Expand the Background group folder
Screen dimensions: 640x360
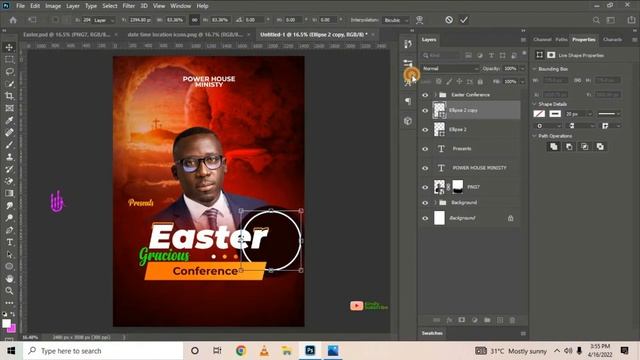435,202
